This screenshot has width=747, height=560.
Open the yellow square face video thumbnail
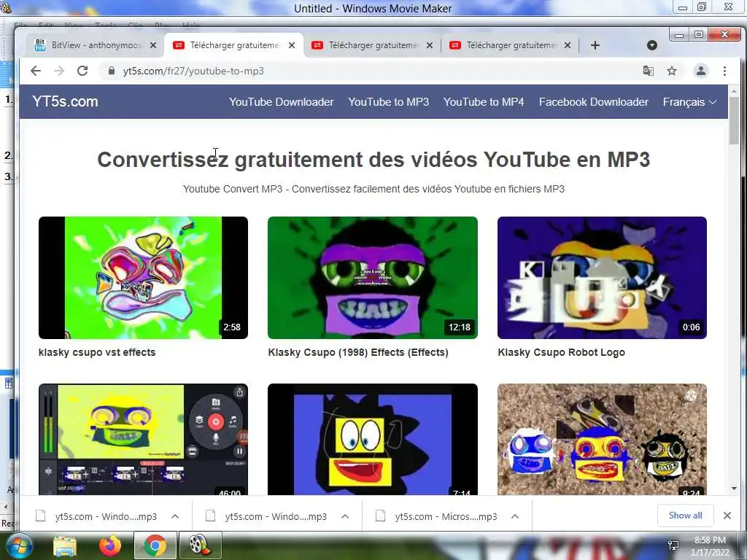click(x=373, y=440)
